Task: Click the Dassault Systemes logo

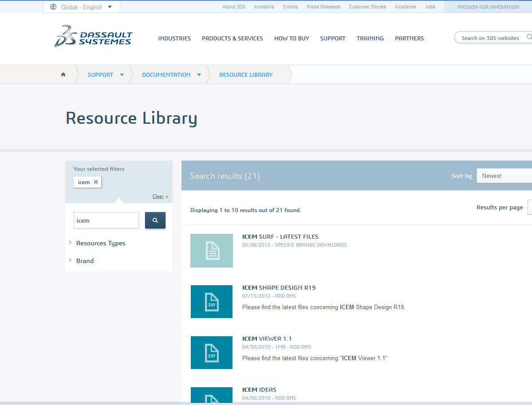Action: [93, 36]
